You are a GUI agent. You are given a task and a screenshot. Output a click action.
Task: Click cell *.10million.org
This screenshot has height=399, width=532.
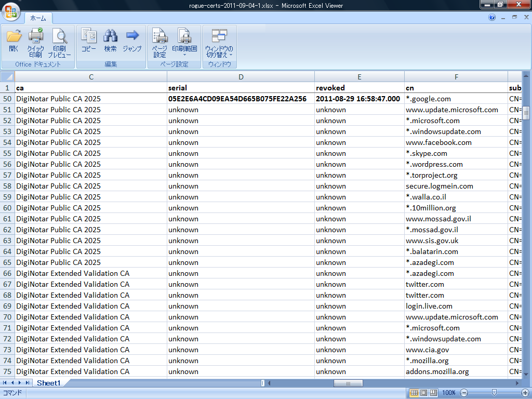[456, 208]
